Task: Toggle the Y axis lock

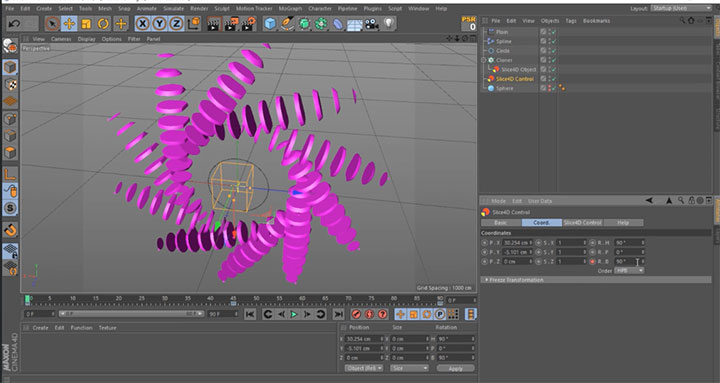Action: point(159,24)
